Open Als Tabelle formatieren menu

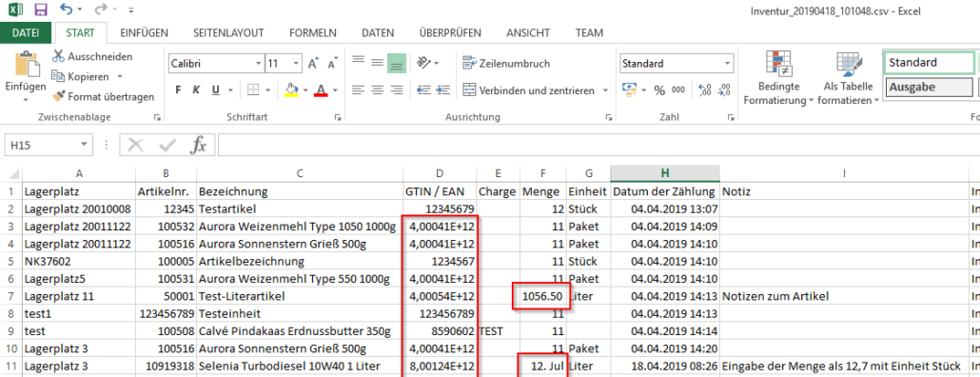coord(848,77)
